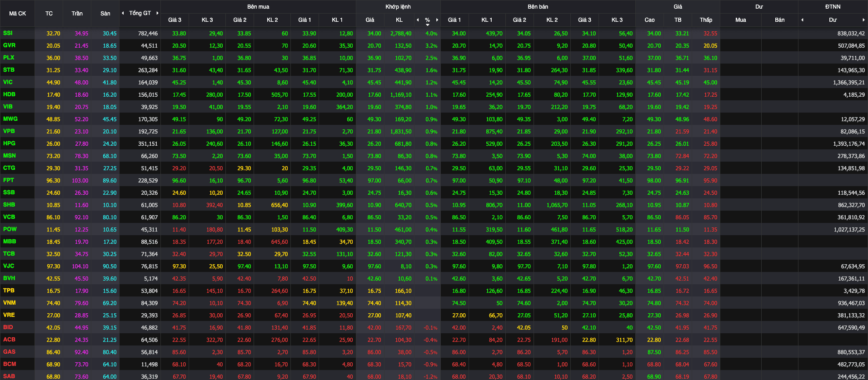Click the Sàn column header
The image size is (868, 380).
click(105, 14)
